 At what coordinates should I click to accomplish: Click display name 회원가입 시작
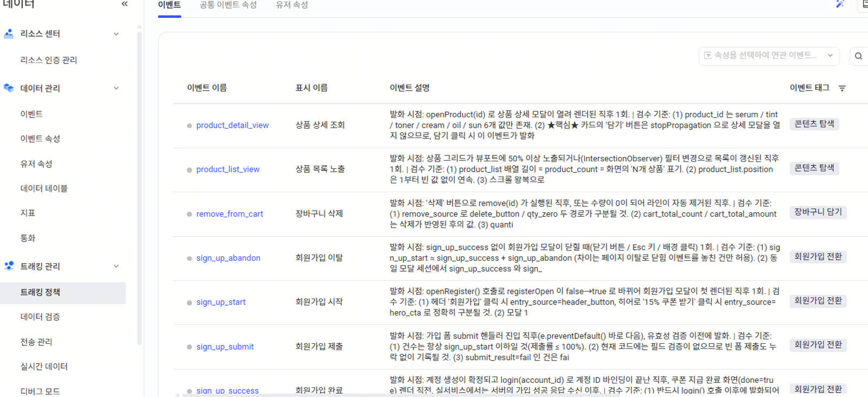coord(319,301)
